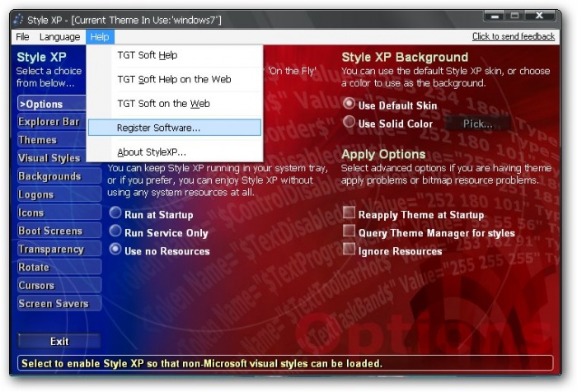Viewport: 577px width, 392px height.
Task: Select Use Solid Color radio button
Action: 349,122
